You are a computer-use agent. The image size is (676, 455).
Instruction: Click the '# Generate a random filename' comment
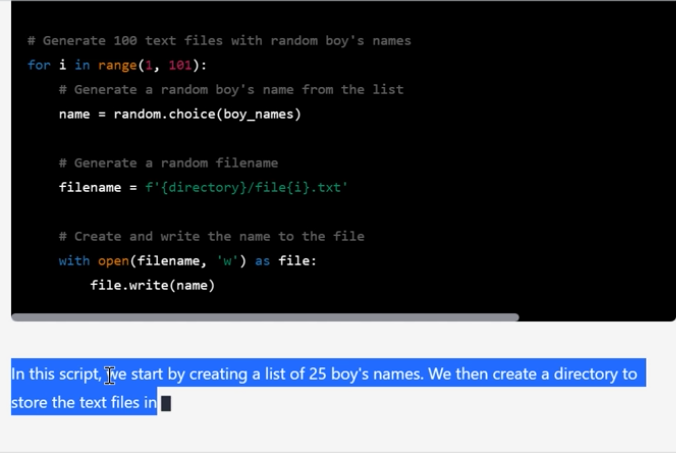pos(168,162)
